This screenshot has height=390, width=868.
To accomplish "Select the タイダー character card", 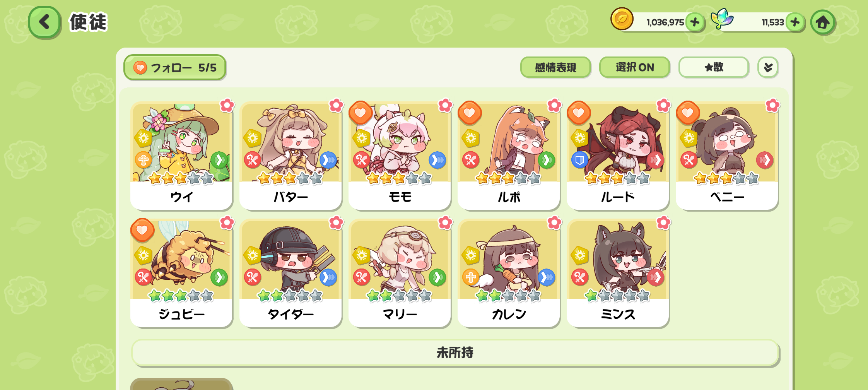I will (290, 273).
